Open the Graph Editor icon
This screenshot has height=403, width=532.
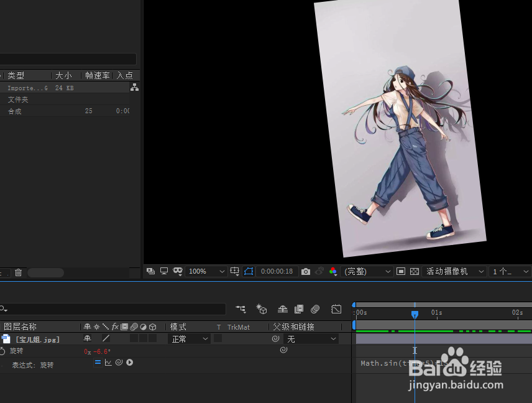336,309
